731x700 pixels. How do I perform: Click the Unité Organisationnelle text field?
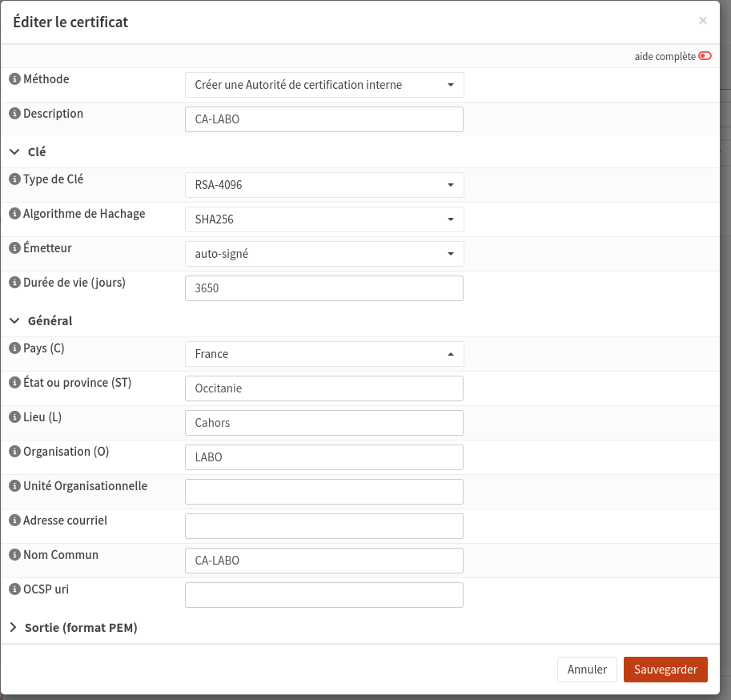tap(324, 492)
